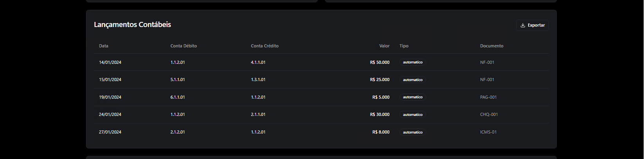Click the automatico badge on the 27/01/2024 row
The height and width of the screenshot is (159, 644).
[413, 132]
